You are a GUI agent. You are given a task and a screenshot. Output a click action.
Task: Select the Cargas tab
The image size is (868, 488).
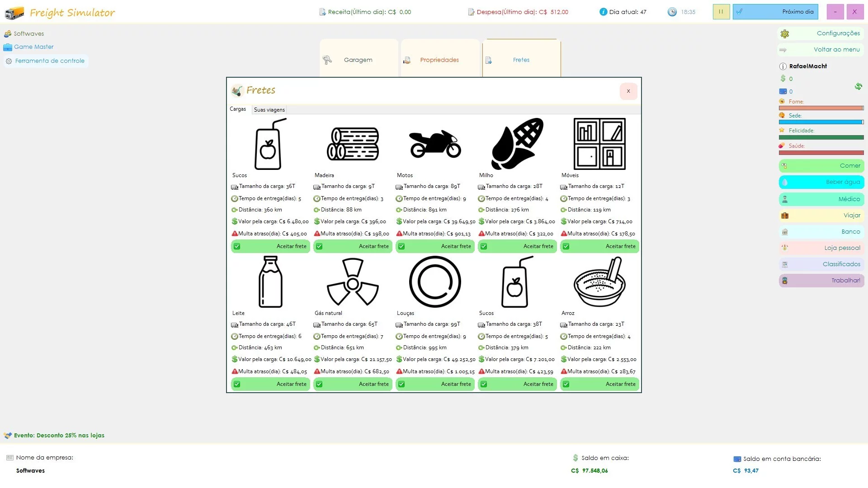click(238, 109)
